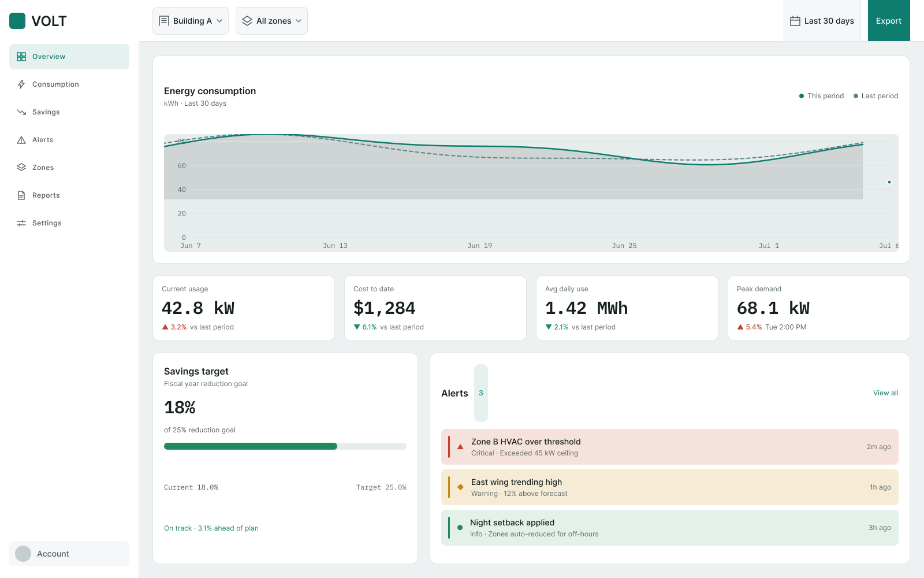The image size is (924, 578).
Task: Click the green dot on Night setback alert
Action: [460, 528]
